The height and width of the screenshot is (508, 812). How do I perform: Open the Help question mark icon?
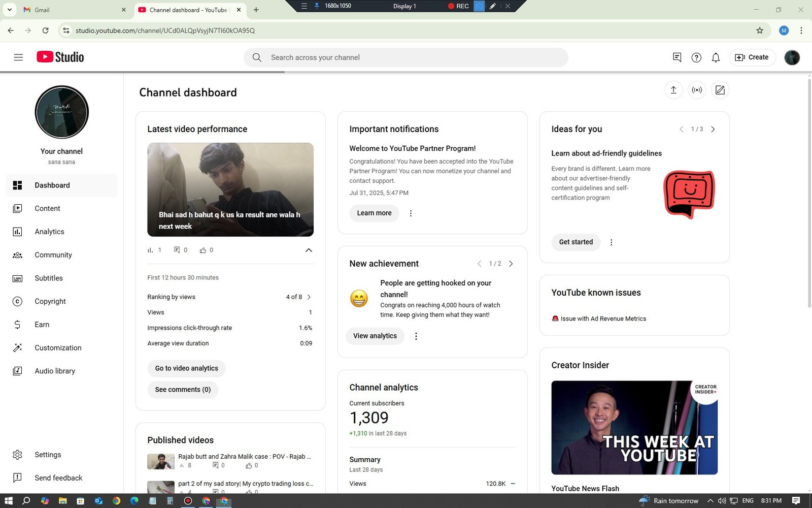(696, 57)
